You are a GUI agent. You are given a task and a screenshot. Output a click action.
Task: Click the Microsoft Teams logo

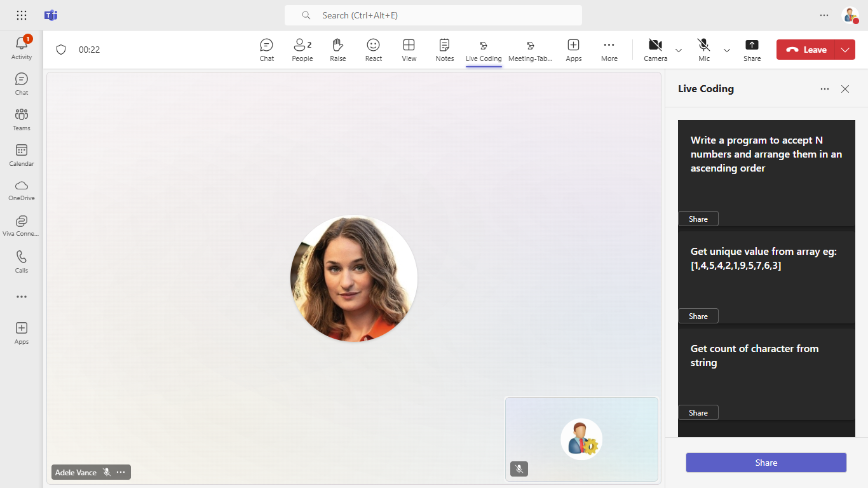coord(51,15)
